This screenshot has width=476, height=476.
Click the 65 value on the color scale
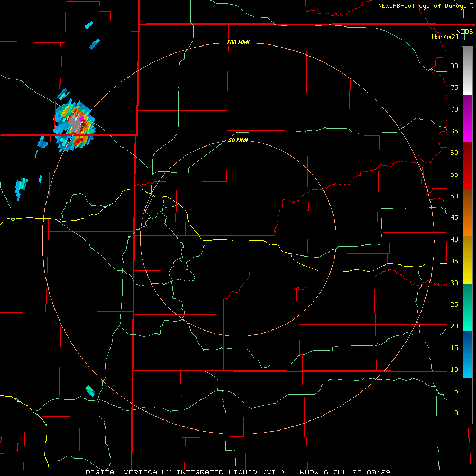(454, 131)
